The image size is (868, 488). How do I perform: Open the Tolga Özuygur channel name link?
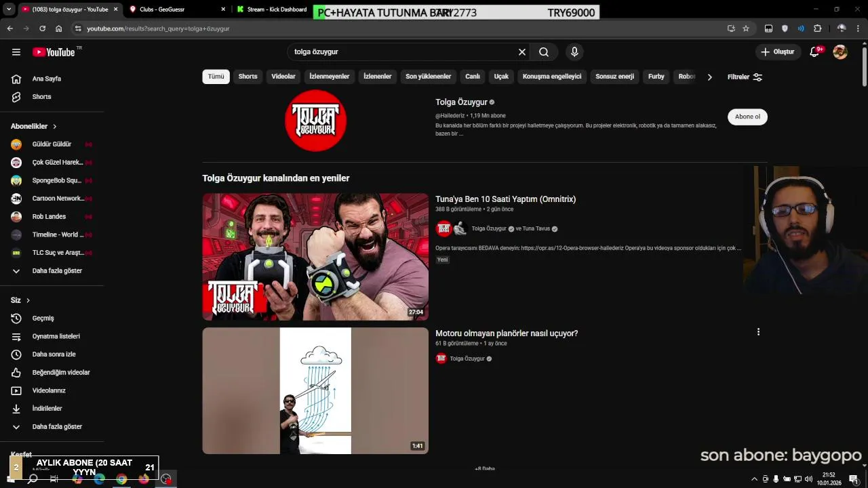coord(461,102)
